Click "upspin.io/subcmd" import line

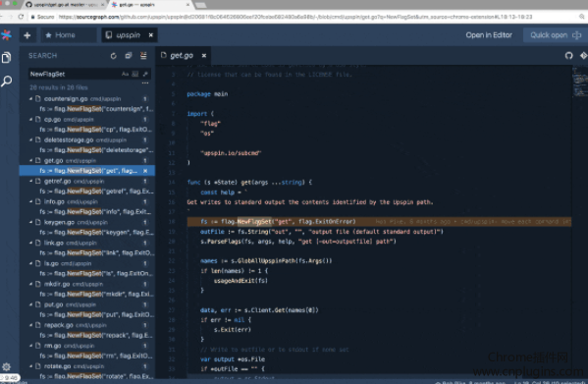[x=231, y=153]
